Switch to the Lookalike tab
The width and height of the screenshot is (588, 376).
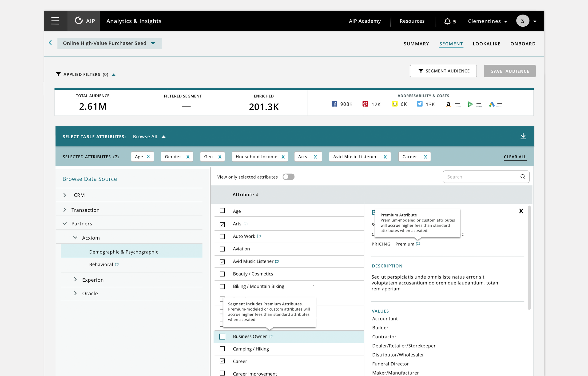pyautogui.click(x=486, y=44)
